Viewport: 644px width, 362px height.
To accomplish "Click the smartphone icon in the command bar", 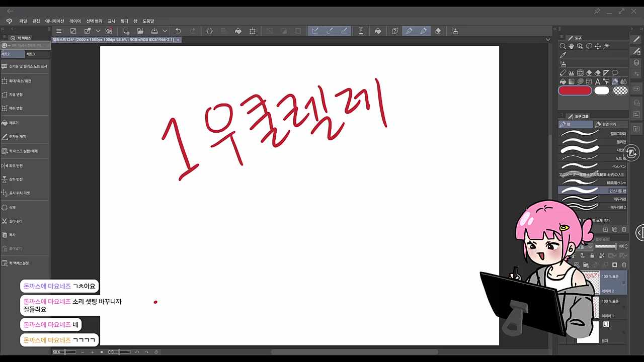I will (361, 31).
